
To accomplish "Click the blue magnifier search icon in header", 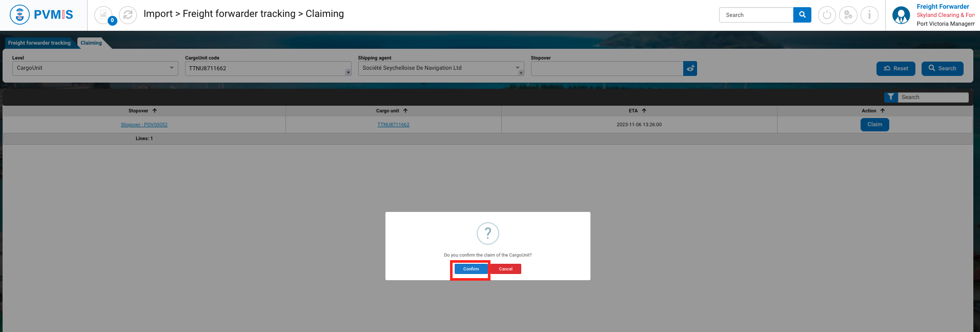I will [x=802, y=15].
